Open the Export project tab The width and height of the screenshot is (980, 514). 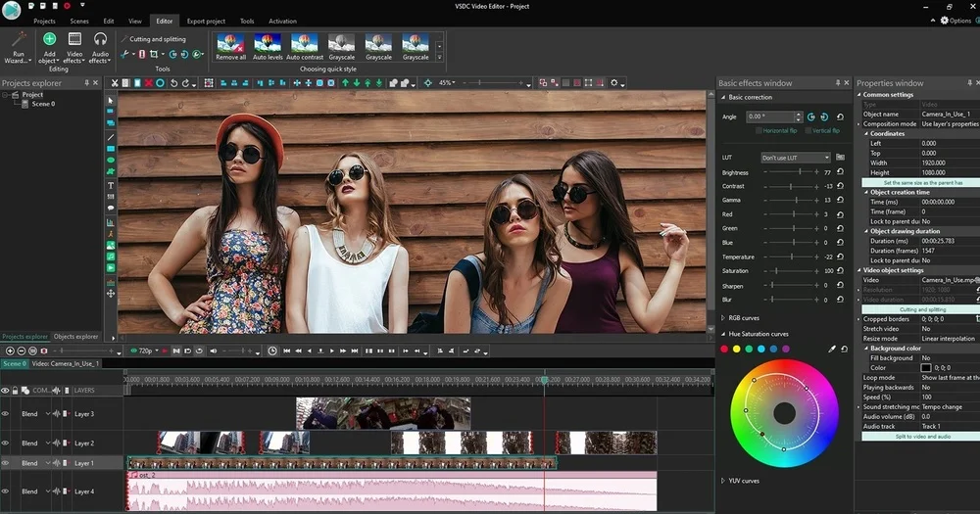point(206,21)
